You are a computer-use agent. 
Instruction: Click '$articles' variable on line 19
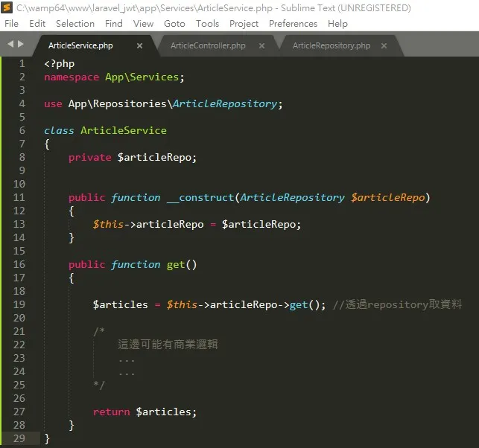click(121, 304)
